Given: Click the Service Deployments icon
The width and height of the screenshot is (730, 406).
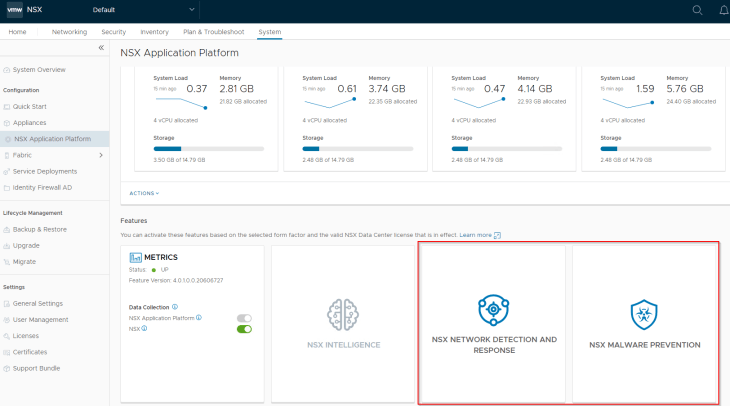Looking at the screenshot, I should 7,172.
